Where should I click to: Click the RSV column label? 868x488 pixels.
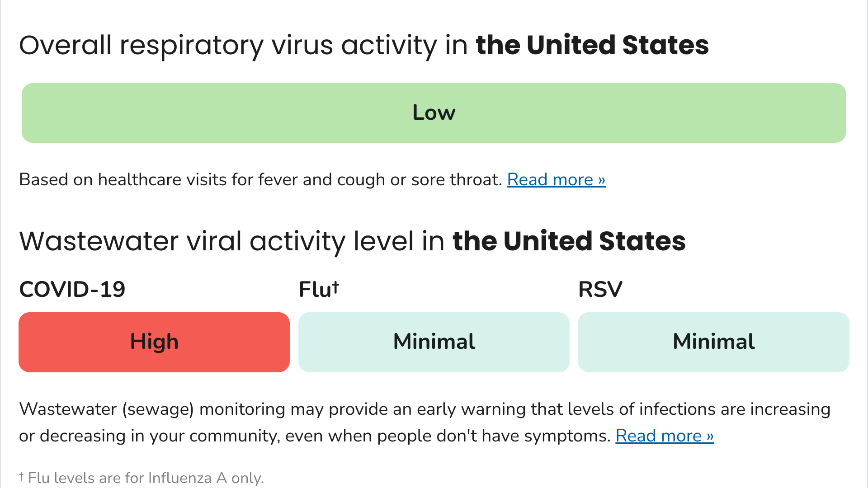(600, 290)
